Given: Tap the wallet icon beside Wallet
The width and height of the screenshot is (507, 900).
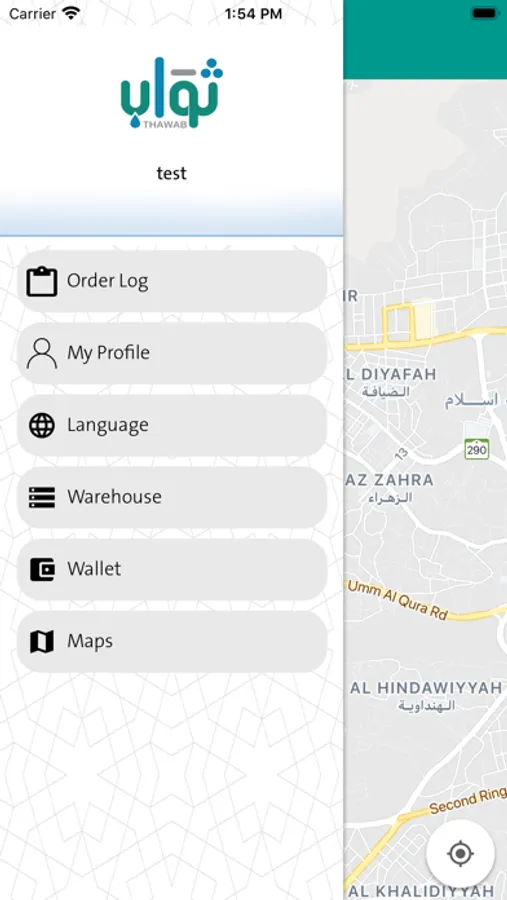Looking at the screenshot, I should [x=42, y=569].
